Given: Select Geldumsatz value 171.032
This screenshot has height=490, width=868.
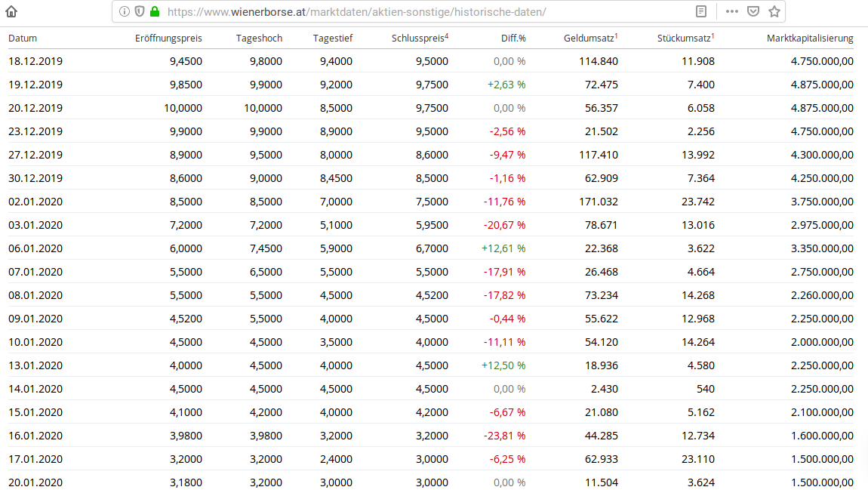Looking at the screenshot, I should click(x=599, y=202).
